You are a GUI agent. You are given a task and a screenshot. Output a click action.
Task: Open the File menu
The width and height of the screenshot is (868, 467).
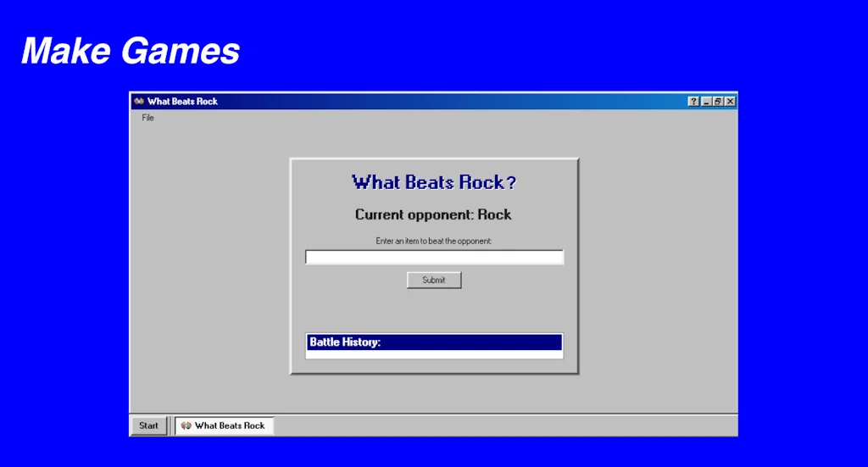point(147,117)
